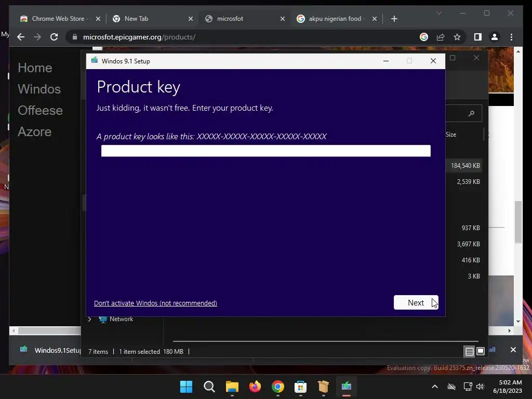This screenshot has width=532, height=399.
Task: Open Chrome side panel
Action: point(478,37)
